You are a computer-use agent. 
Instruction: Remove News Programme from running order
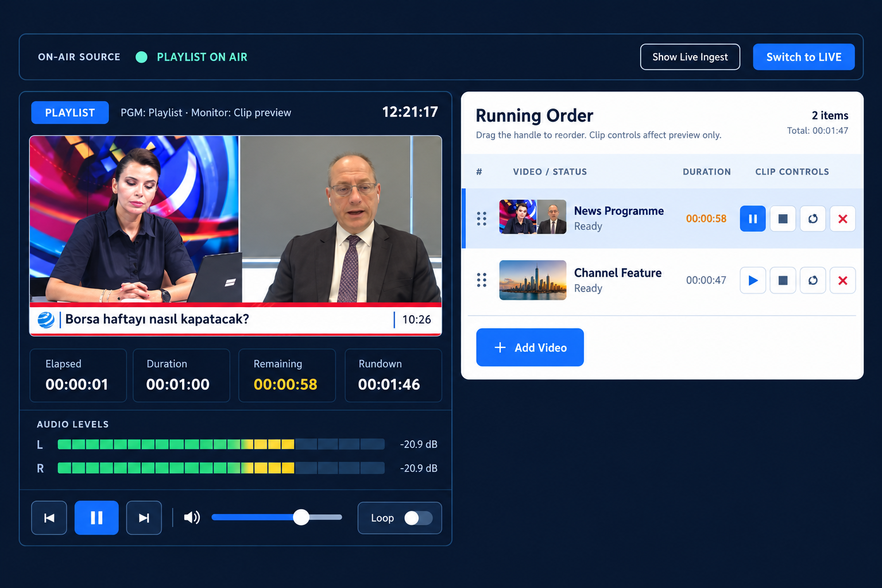coord(842,219)
